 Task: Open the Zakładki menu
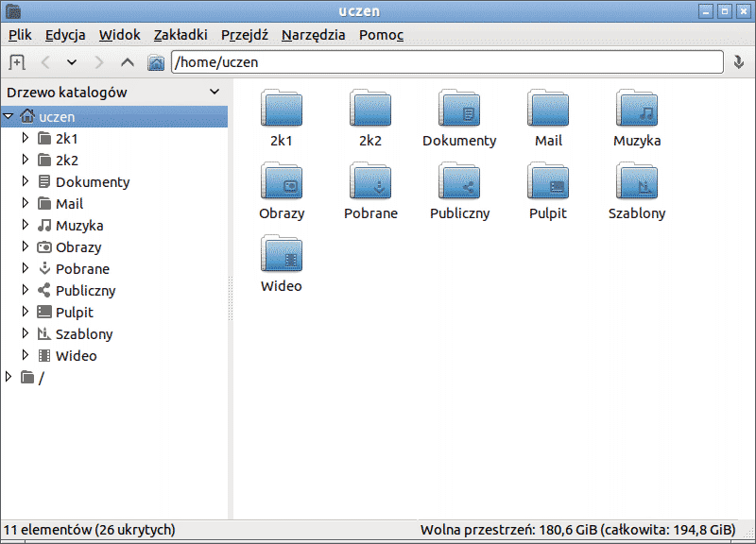(x=180, y=35)
